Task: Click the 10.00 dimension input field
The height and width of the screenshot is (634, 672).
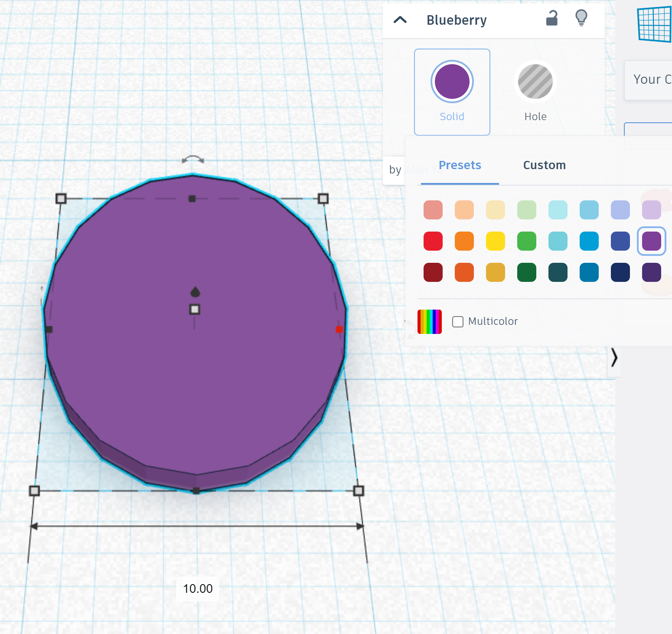Action: 197,588
